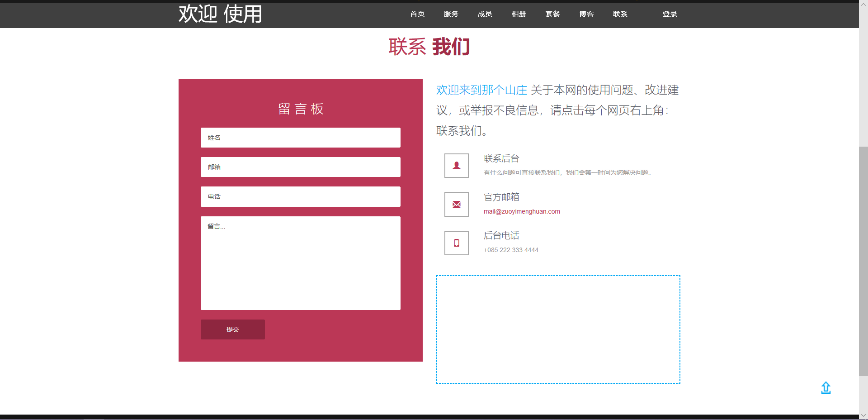Click 联系 in the navigation bar
Image resolution: width=868 pixels, height=420 pixels.
click(620, 14)
